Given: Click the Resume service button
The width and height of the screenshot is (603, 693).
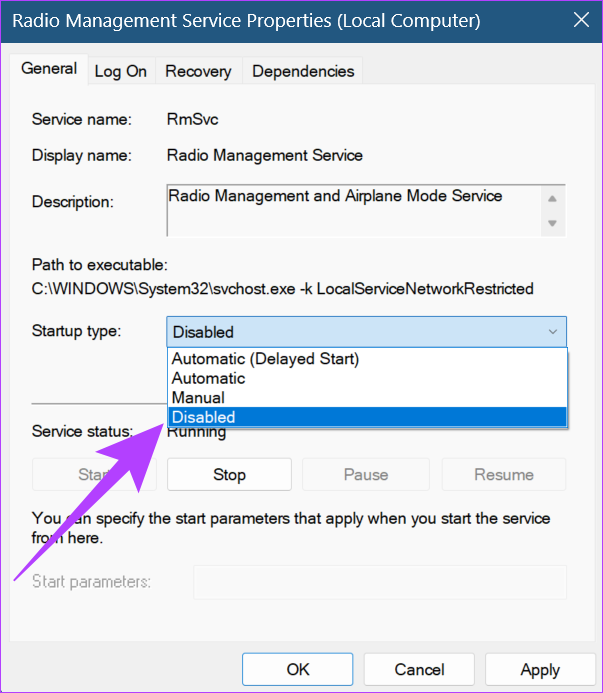Looking at the screenshot, I should click(504, 475).
